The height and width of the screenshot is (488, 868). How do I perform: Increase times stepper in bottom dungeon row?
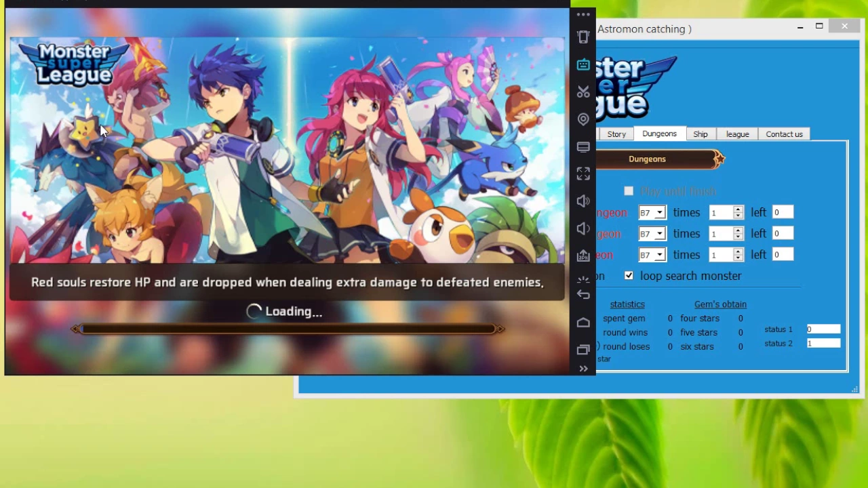[x=738, y=251]
